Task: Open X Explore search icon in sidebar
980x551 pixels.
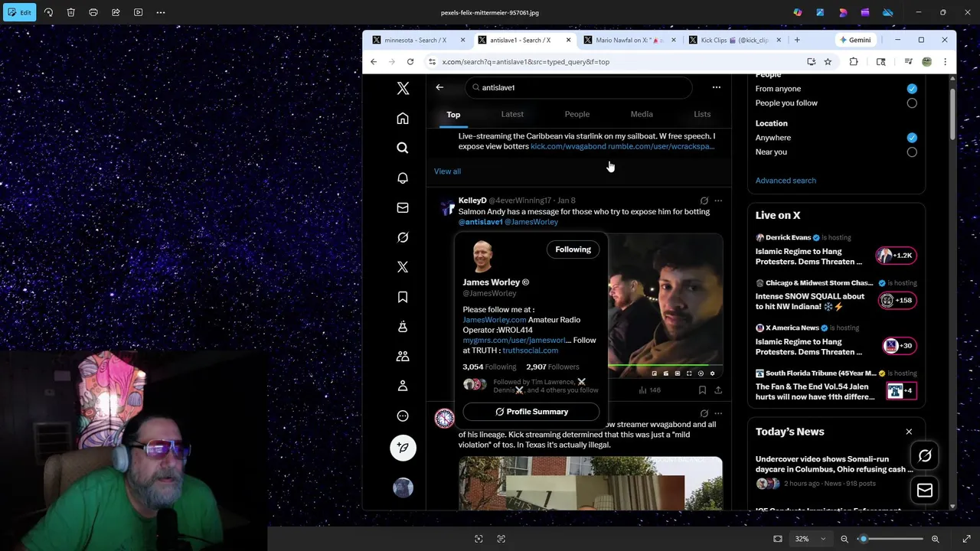Action: 403,148
